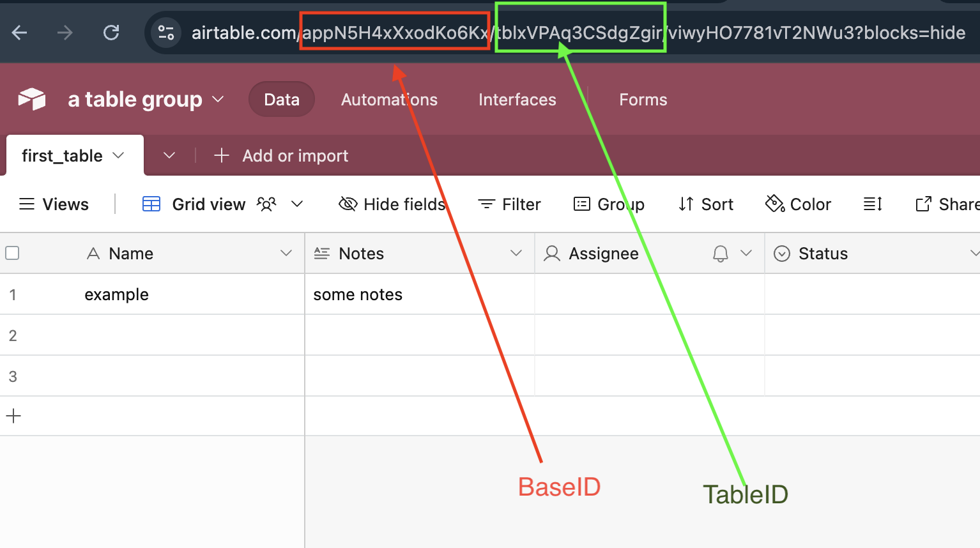The height and width of the screenshot is (548, 980).
Task: Select the first_table table tab
Action: [x=75, y=155]
